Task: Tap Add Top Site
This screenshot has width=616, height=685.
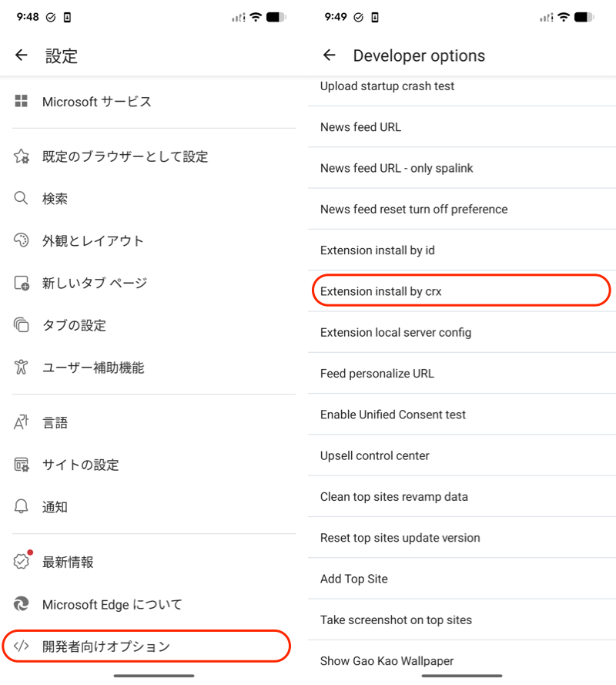Action: (460, 579)
